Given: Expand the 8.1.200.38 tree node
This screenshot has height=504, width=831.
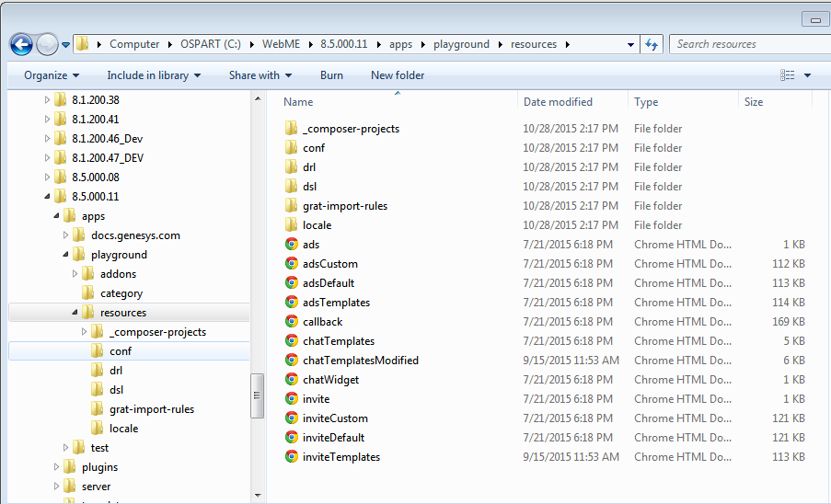Looking at the screenshot, I should point(47,99).
